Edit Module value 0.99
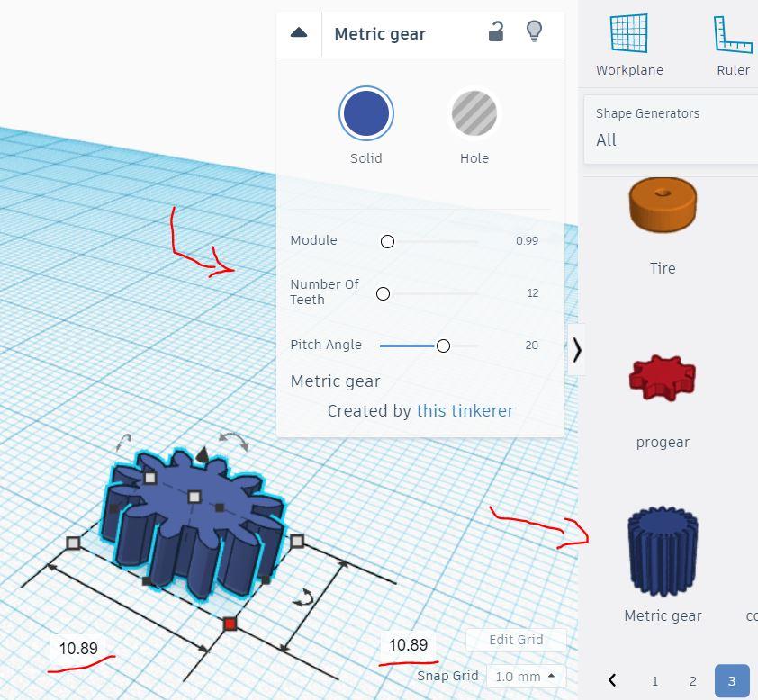Viewport: 758px width, 700px height. pyautogui.click(x=527, y=240)
